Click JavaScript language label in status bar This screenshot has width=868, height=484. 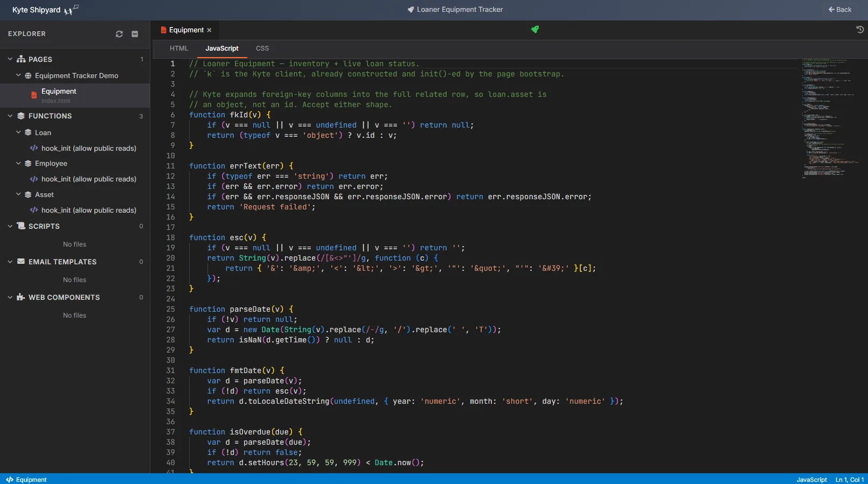[811, 480]
